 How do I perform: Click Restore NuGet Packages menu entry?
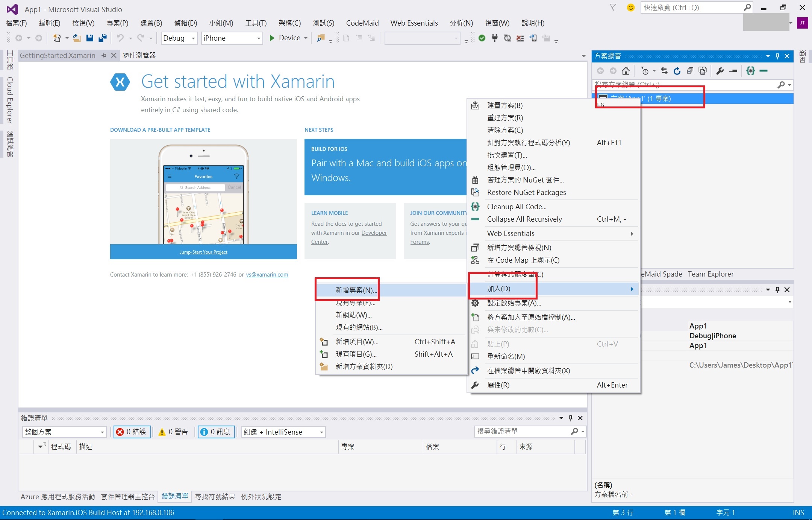[553, 192]
